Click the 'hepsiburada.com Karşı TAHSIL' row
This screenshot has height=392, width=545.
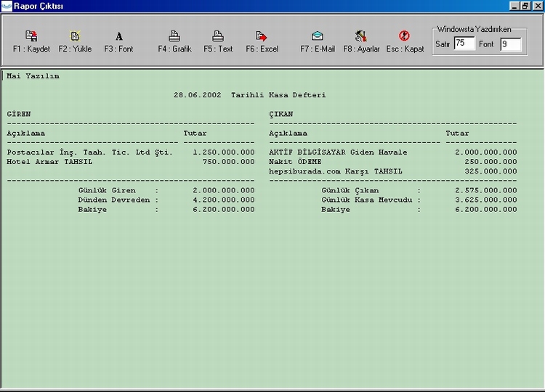(335, 171)
